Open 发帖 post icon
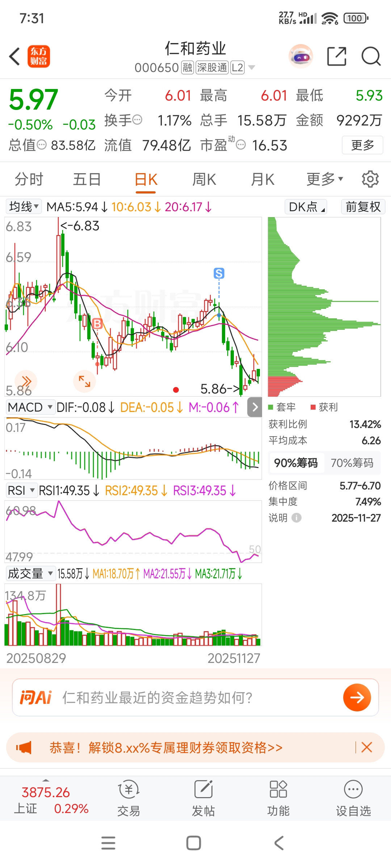Viewport: 391px width, 868px height. pos(203,799)
